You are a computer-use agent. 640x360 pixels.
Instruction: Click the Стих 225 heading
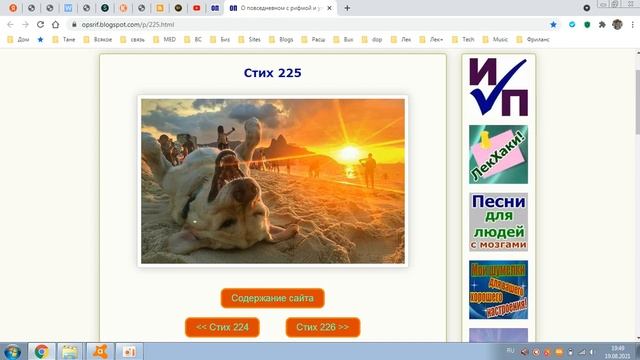coord(273,73)
